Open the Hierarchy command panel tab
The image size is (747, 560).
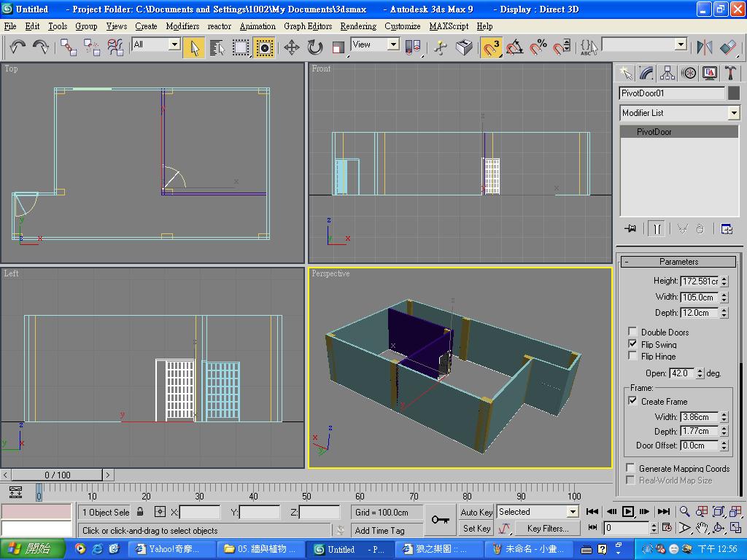(667, 73)
